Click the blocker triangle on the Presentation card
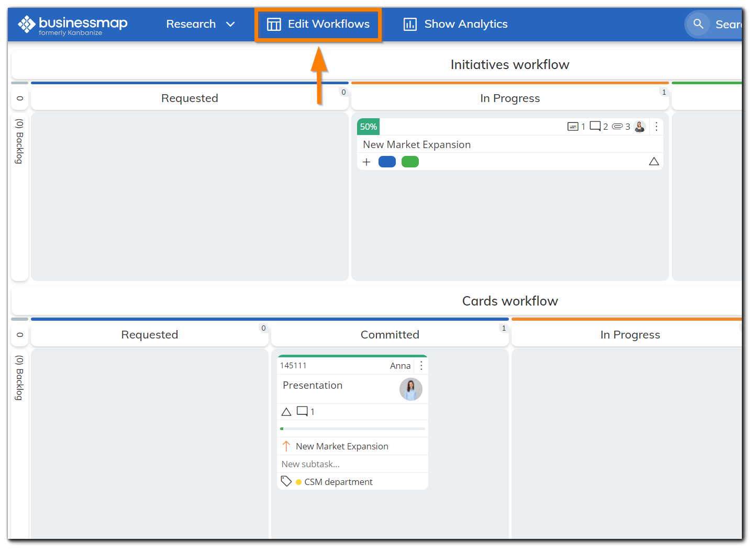The height and width of the screenshot is (553, 756). [286, 411]
